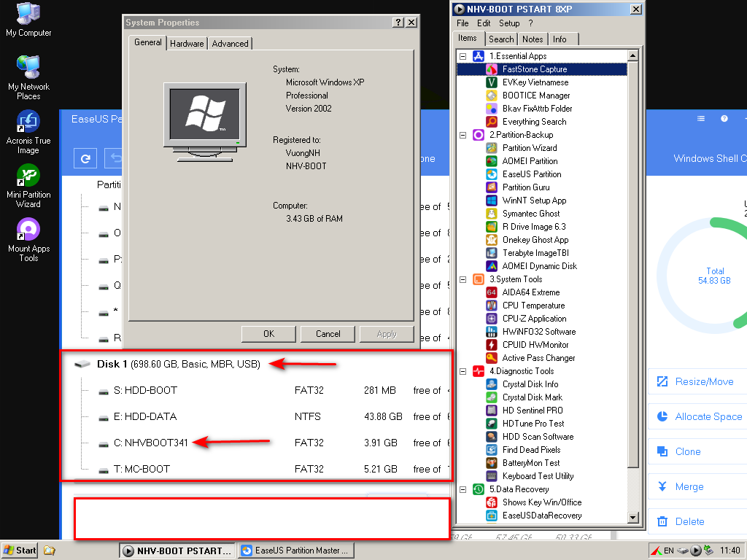Open Setup menu in PStart
The width and height of the screenshot is (747, 560).
pos(509,23)
